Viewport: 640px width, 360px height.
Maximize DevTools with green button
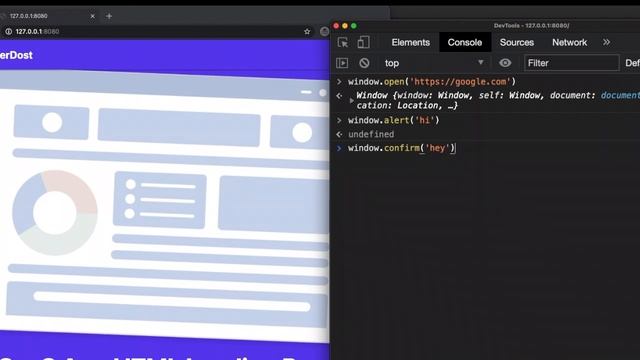pyautogui.click(x=354, y=26)
